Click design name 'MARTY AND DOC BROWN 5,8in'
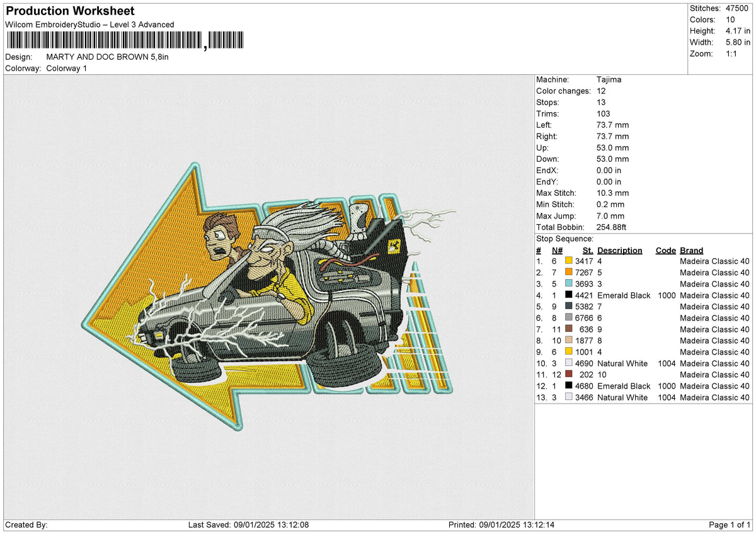The width and height of the screenshot is (756, 534). pos(108,57)
